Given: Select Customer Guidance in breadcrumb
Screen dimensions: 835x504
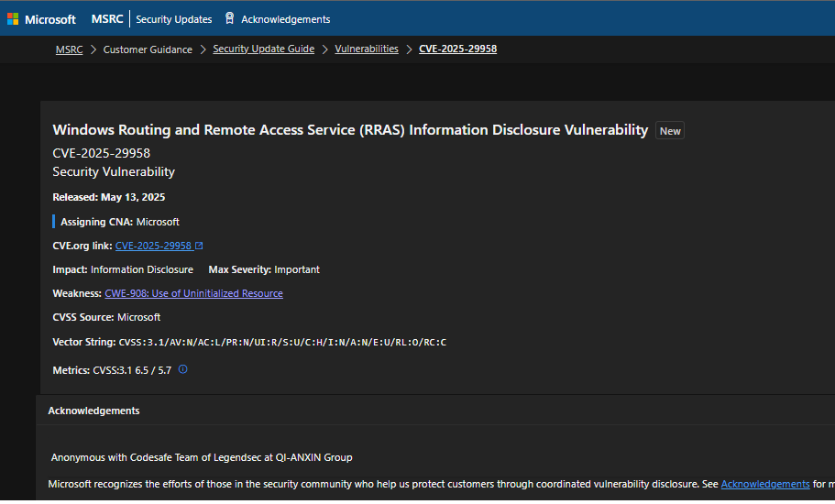Looking at the screenshot, I should coord(148,49).
